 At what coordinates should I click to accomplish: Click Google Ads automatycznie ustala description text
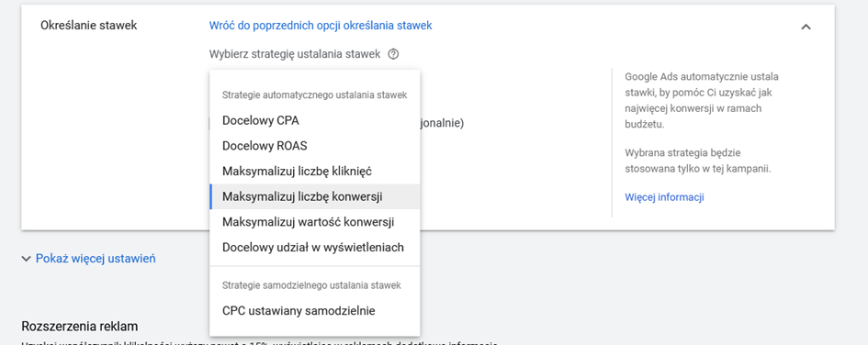pyautogui.click(x=702, y=101)
